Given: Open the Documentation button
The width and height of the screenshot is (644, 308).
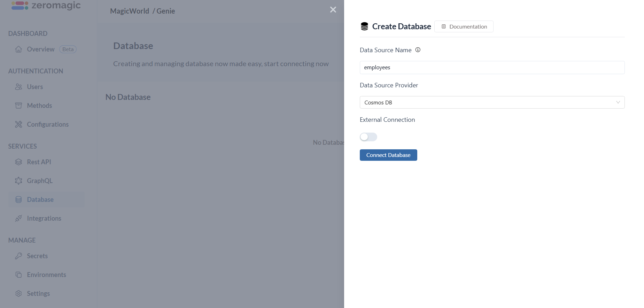Looking at the screenshot, I should pyautogui.click(x=464, y=26).
